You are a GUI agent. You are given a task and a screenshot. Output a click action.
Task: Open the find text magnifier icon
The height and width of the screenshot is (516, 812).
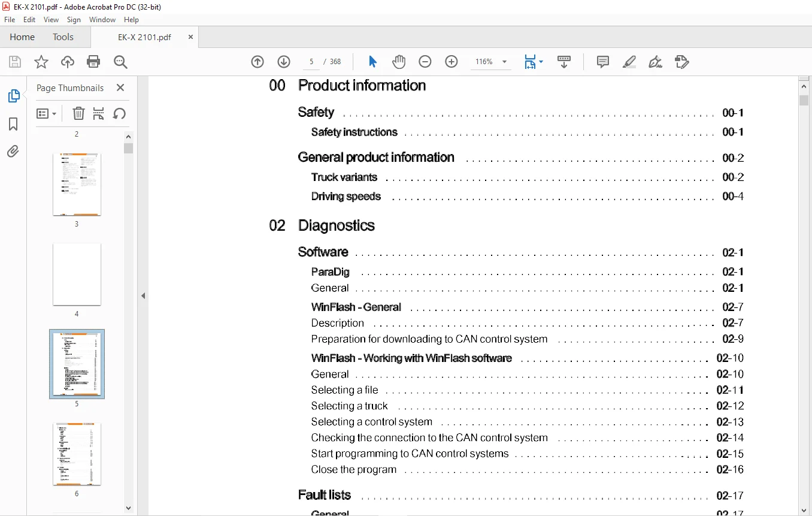120,62
